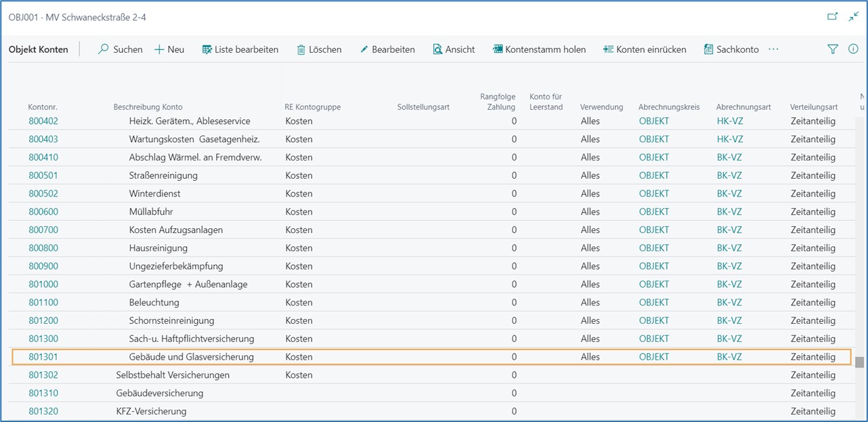Open Liste bearbeiten in the toolbar
Viewport: 868px width, 422px height.
click(240, 49)
